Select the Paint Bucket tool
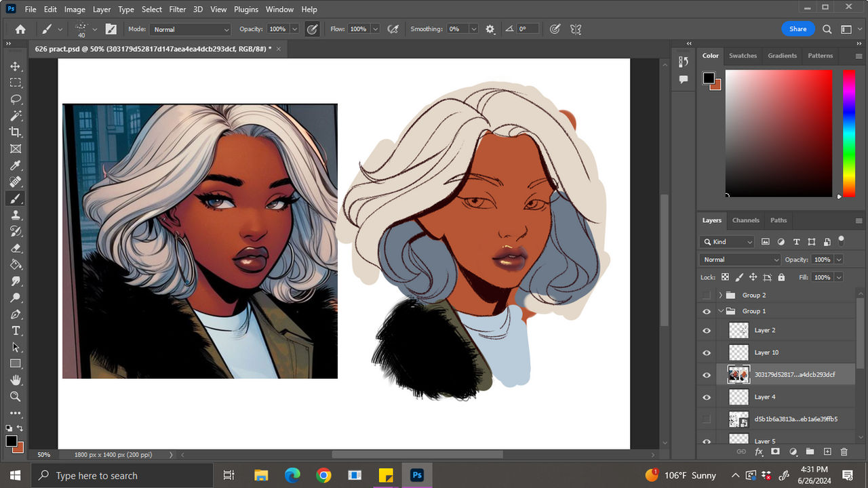Image resolution: width=868 pixels, height=488 pixels. (x=15, y=264)
